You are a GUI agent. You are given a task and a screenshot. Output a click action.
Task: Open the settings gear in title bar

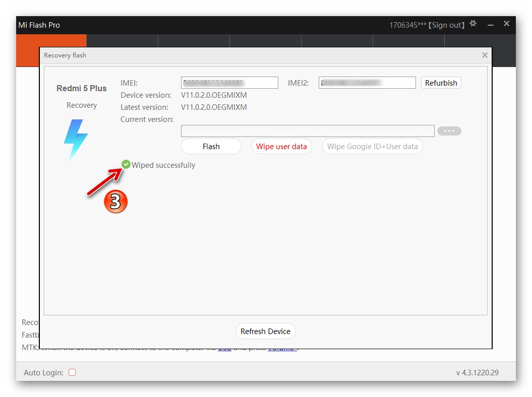click(x=473, y=23)
